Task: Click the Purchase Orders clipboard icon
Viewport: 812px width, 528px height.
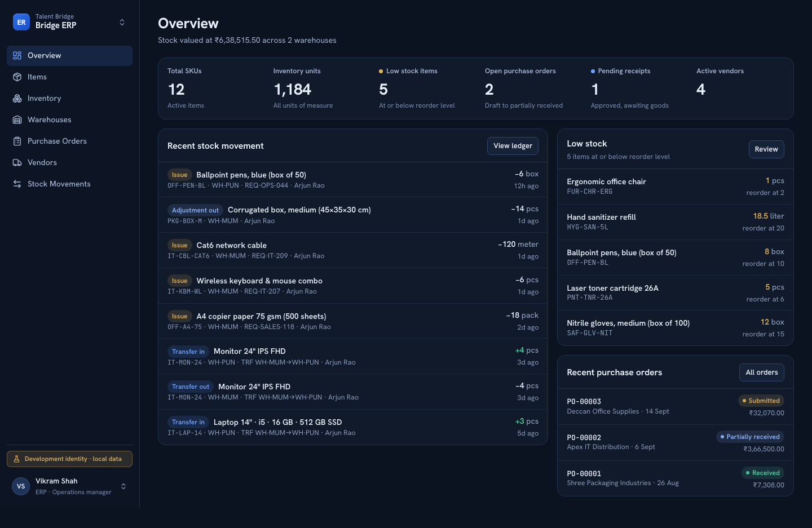Action: [x=17, y=141]
